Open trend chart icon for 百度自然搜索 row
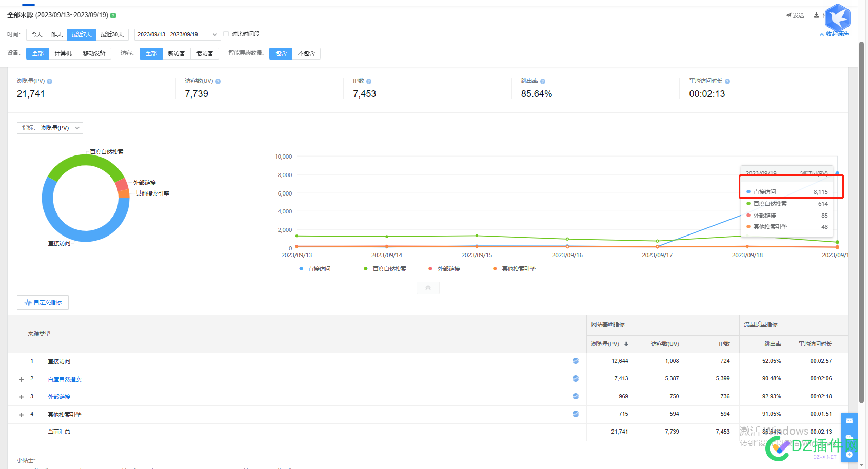Image resolution: width=868 pixels, height=469 pixels. coord(576,378)
